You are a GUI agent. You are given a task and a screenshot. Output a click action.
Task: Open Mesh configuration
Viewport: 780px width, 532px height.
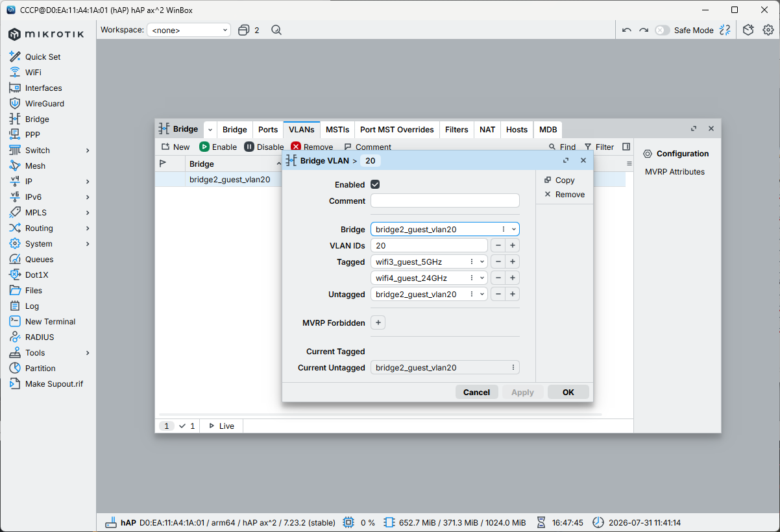34,166
